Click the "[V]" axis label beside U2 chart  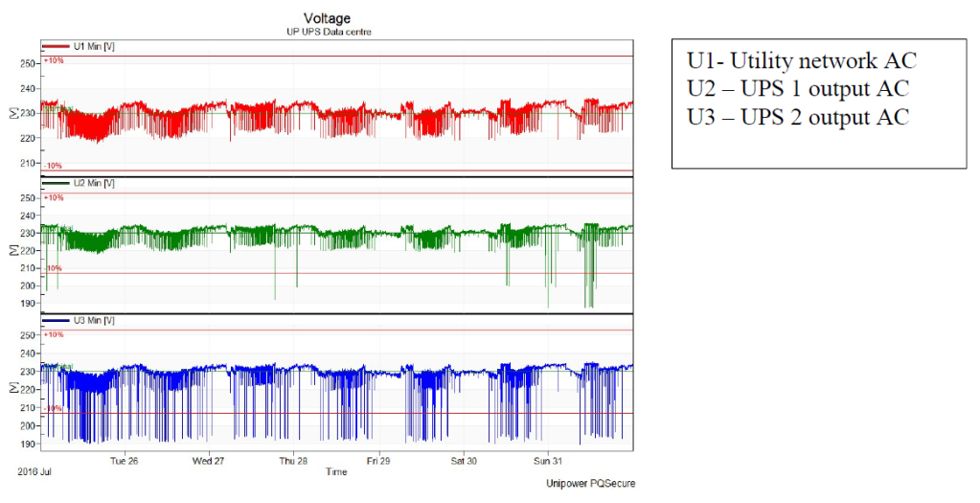[13, 249]
